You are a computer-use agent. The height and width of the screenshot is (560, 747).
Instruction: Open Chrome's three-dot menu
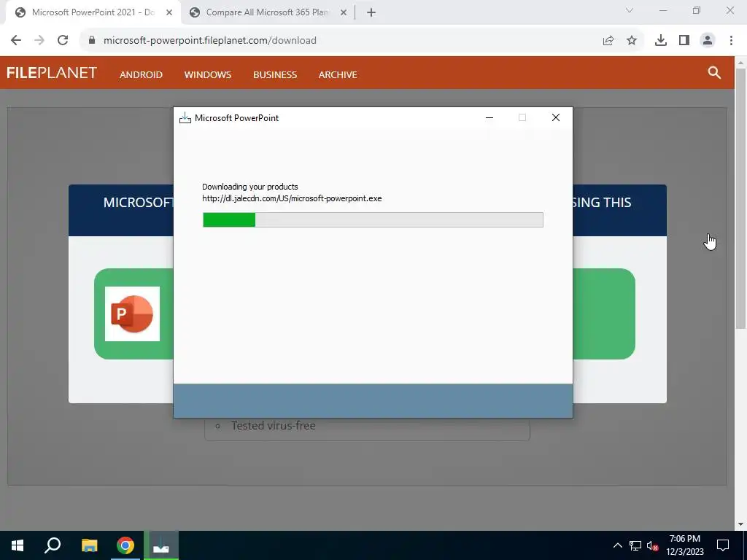tap(731, 41)
